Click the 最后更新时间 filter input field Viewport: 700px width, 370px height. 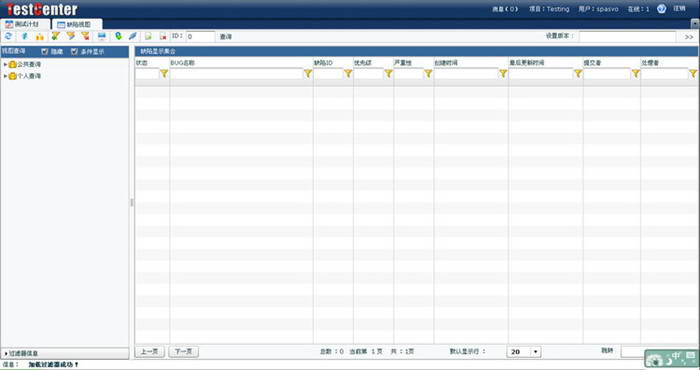(x=541, y=74)
